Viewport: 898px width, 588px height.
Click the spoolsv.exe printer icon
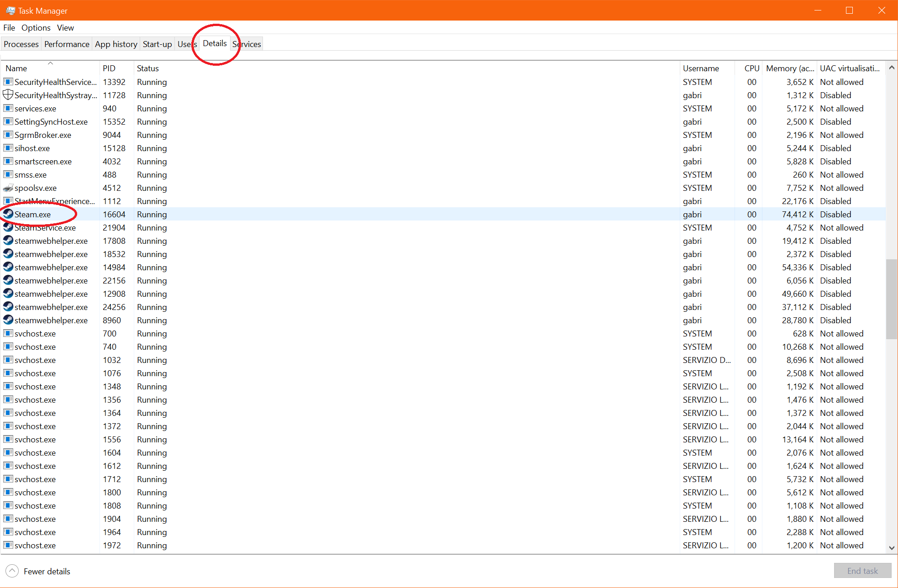click(x=8, y=188)
